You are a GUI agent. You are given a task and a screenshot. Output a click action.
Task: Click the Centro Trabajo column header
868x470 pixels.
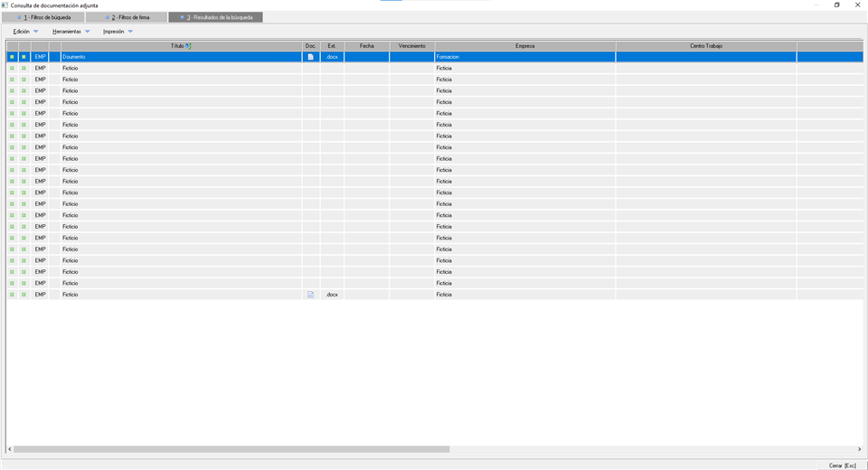[705, 45]
